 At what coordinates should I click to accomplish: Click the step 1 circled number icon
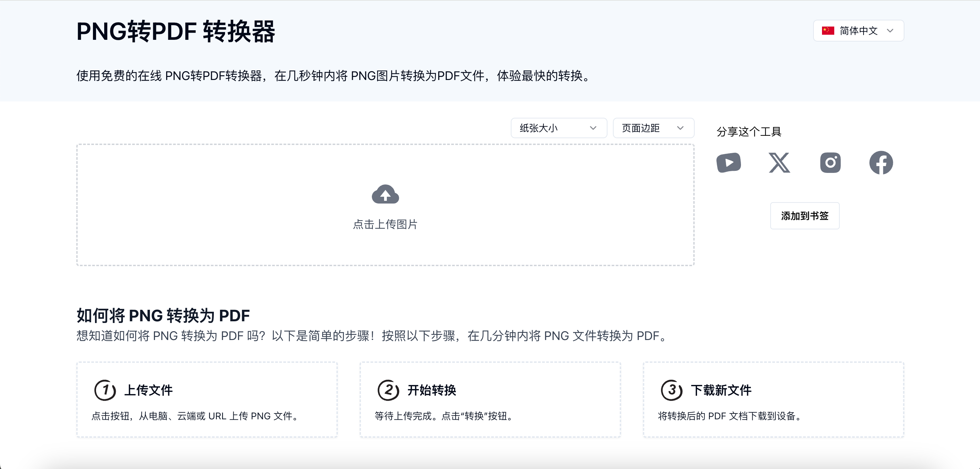pyautogui.click(x=105, y=390)
